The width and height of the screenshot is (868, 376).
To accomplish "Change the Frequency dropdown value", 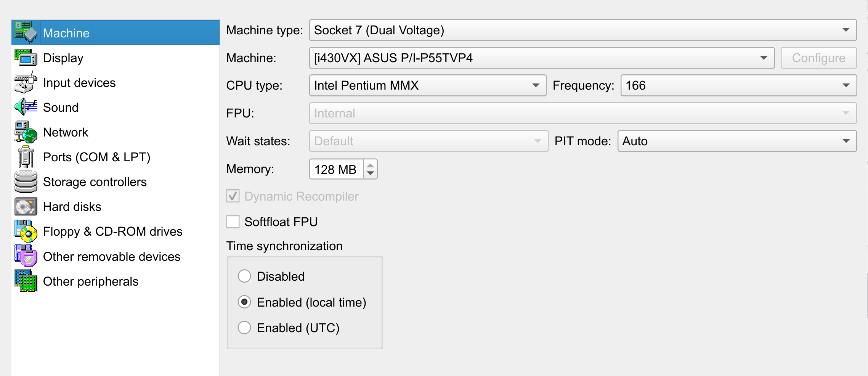I will coord(738,85).
